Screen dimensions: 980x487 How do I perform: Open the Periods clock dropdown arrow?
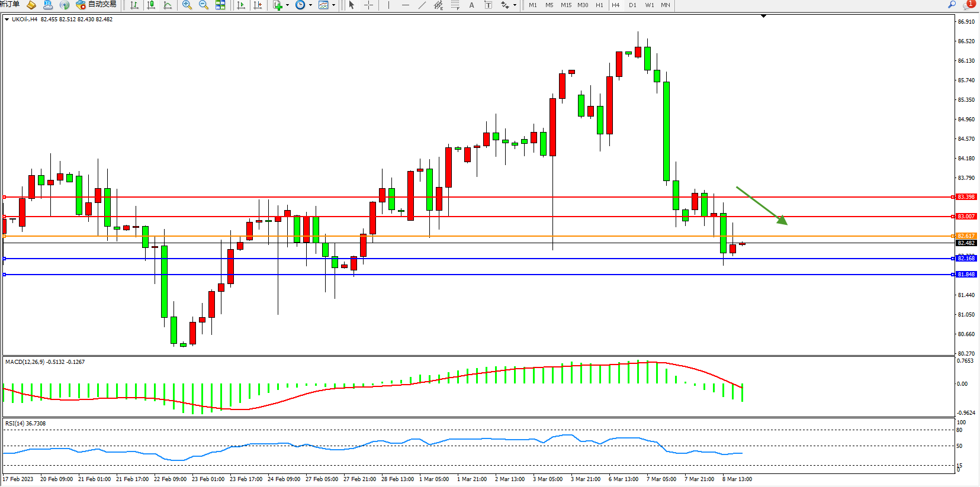[x=310, y=5]
